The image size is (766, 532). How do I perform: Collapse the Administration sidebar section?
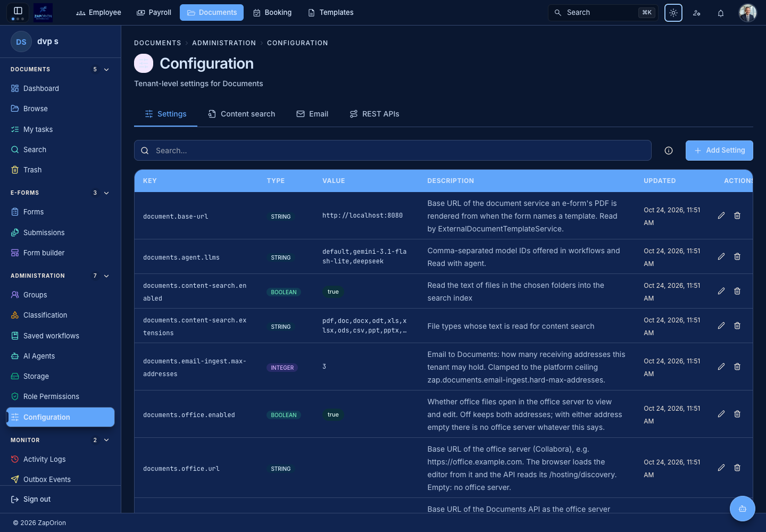106,276
